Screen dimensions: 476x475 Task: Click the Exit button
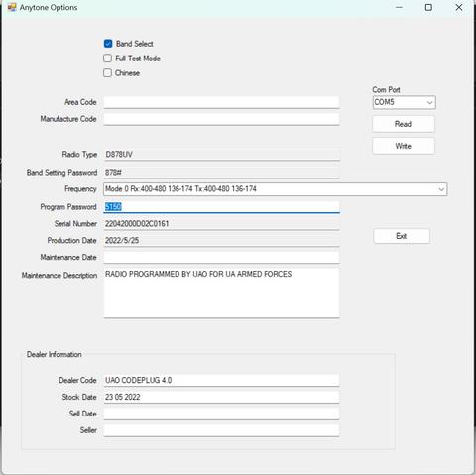[402, 236]
